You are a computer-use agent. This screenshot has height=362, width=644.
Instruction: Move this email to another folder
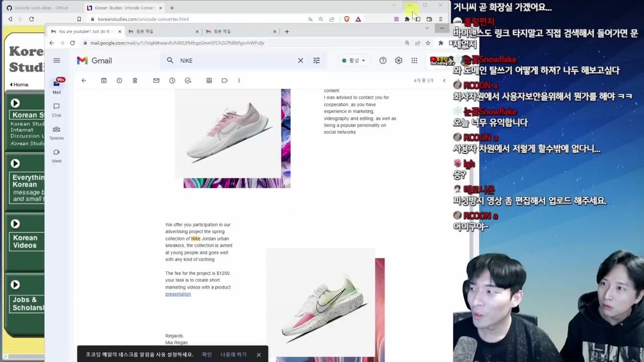click(209, 80)
